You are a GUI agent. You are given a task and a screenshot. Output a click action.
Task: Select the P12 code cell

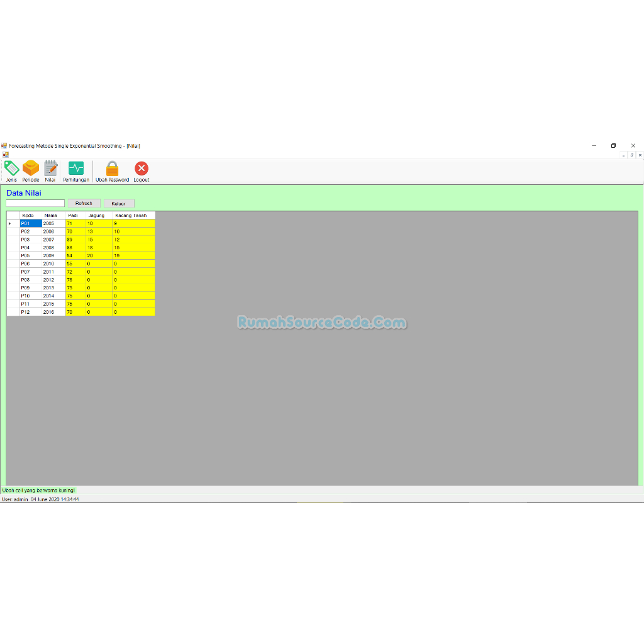pyautogui.click(x=31, y=312)
